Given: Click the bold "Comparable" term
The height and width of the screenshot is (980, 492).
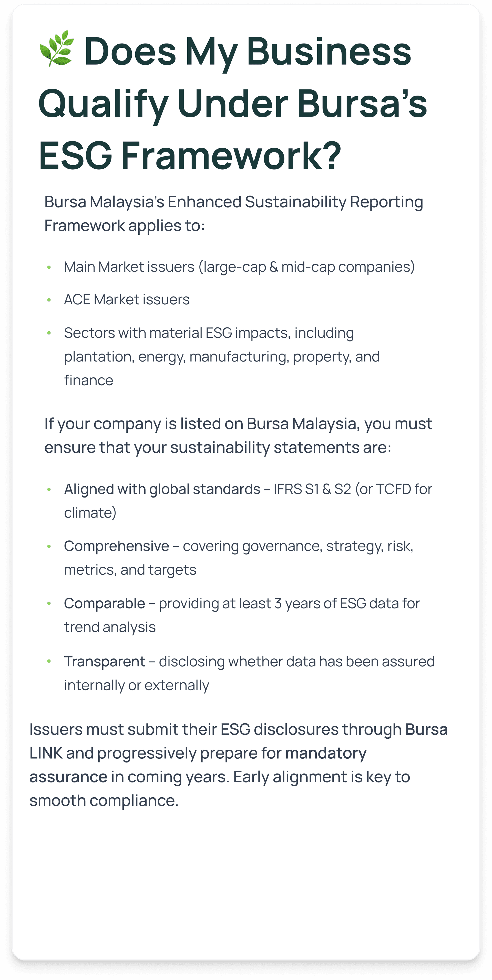Looking at the screenshot, I should (104, 603).
